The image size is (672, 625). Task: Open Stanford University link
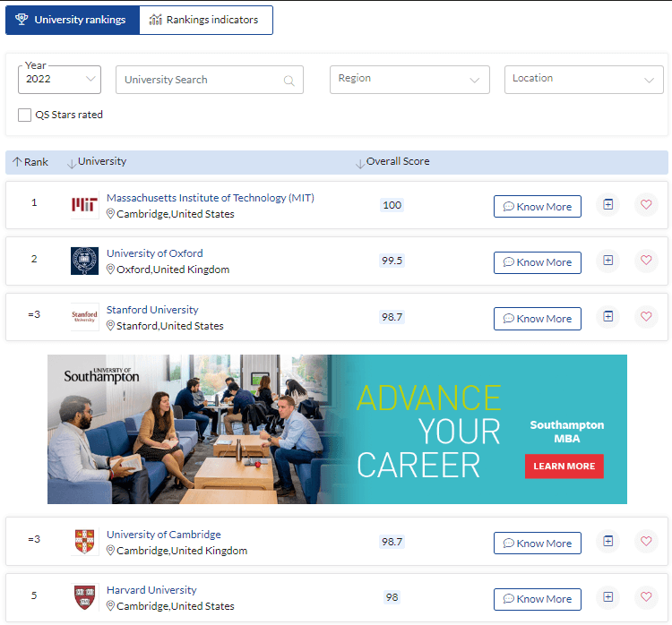click(152, 310)
